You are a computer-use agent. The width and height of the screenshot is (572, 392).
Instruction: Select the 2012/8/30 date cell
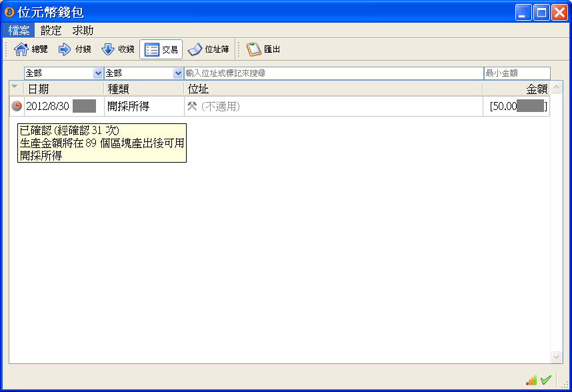tap(64, 106)
